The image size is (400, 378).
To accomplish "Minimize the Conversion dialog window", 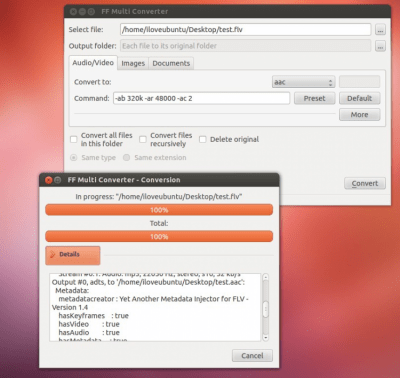I will click(x=58, y=180).
